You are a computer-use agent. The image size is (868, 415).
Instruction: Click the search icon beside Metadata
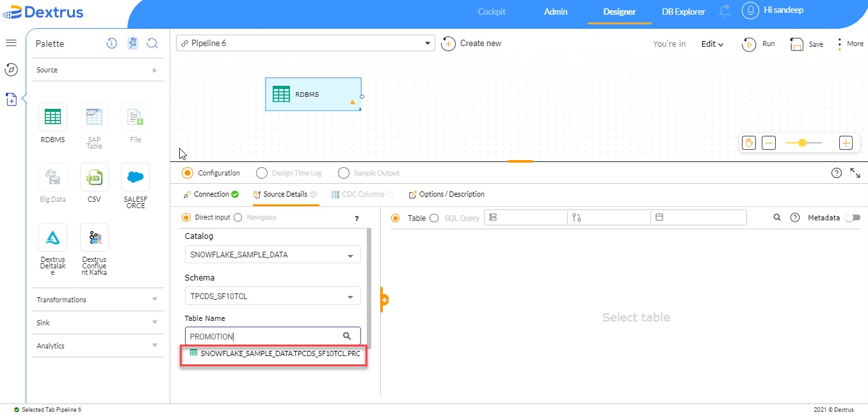[777, 218]
